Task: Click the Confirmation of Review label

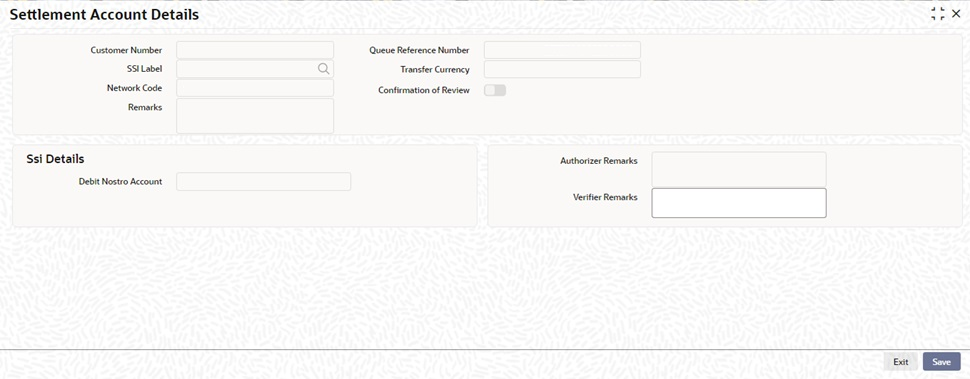Action: click(x=424, y=90)
